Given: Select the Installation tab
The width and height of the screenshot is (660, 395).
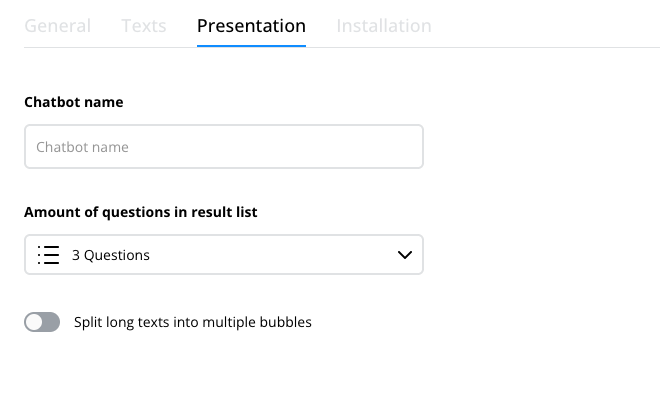Looking at the screenshot, I should 384,26.
